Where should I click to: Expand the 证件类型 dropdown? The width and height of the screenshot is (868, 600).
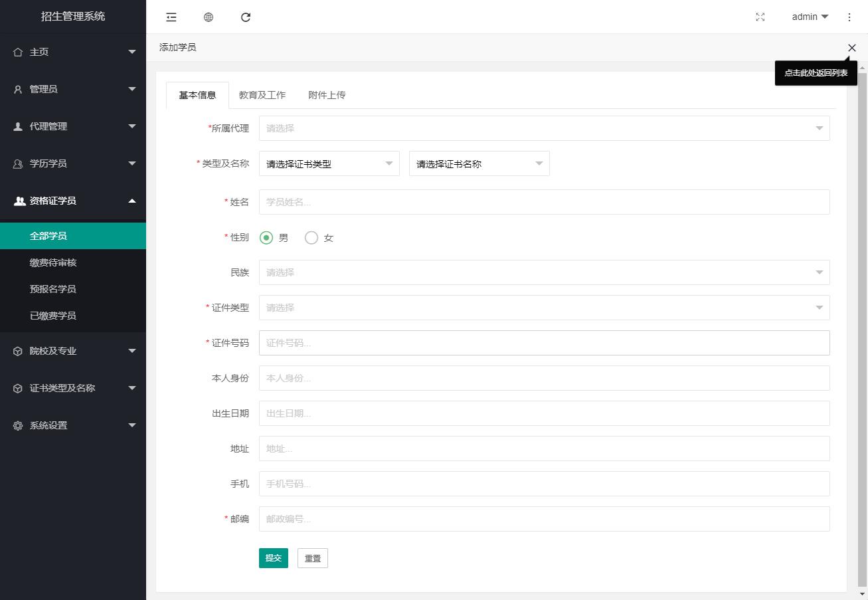coord(544,308)
